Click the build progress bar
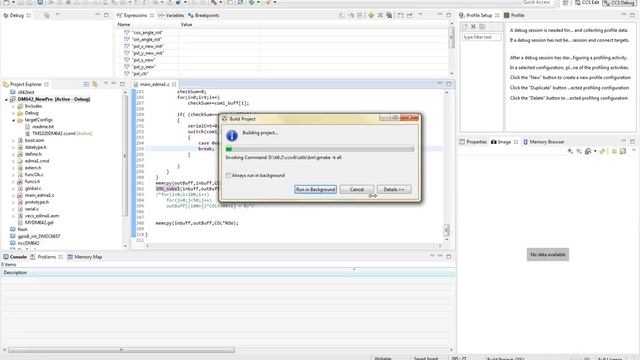Screen dimensions: 640x360 (320, 149)
